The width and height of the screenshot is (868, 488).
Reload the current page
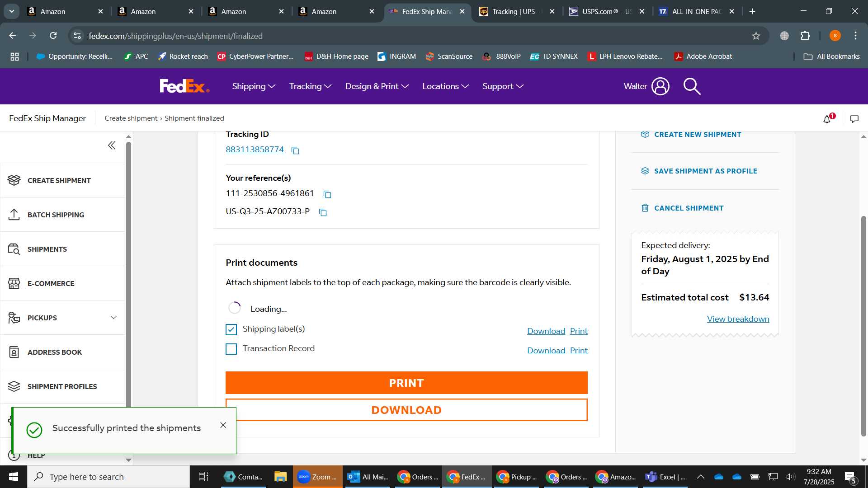pos(53,36)
